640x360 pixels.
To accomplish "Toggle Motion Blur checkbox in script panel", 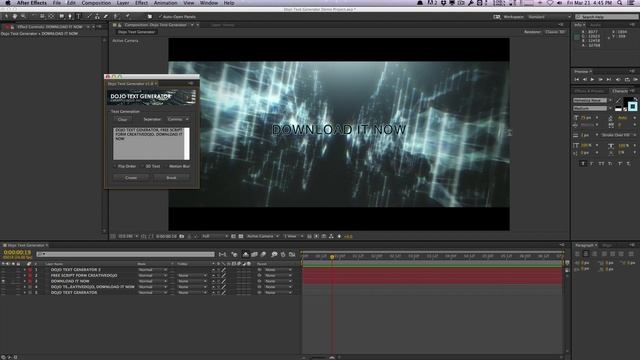I will 167,167.
